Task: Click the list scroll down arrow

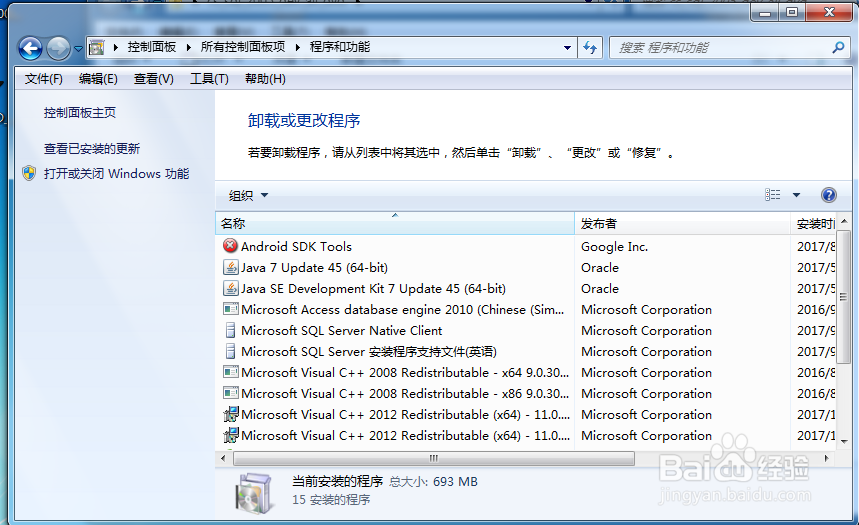Action: click(844, 441)
